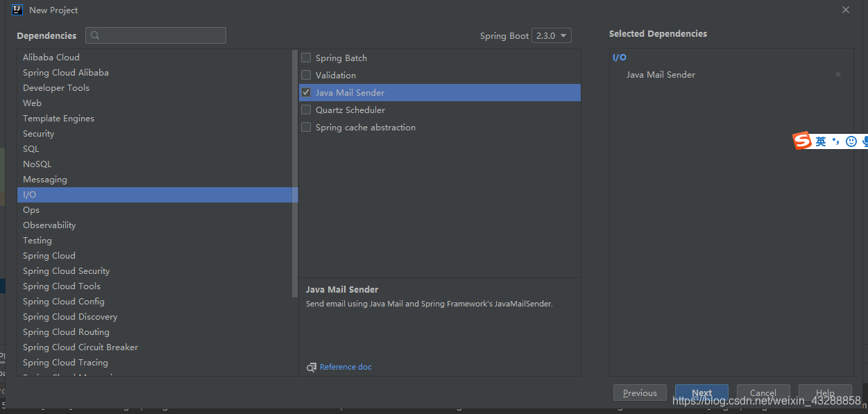The height and width of the screenshot is (414, 868).
Task: Select the NoSQL category
Action: pyautogui.click(x=157, y=164)
